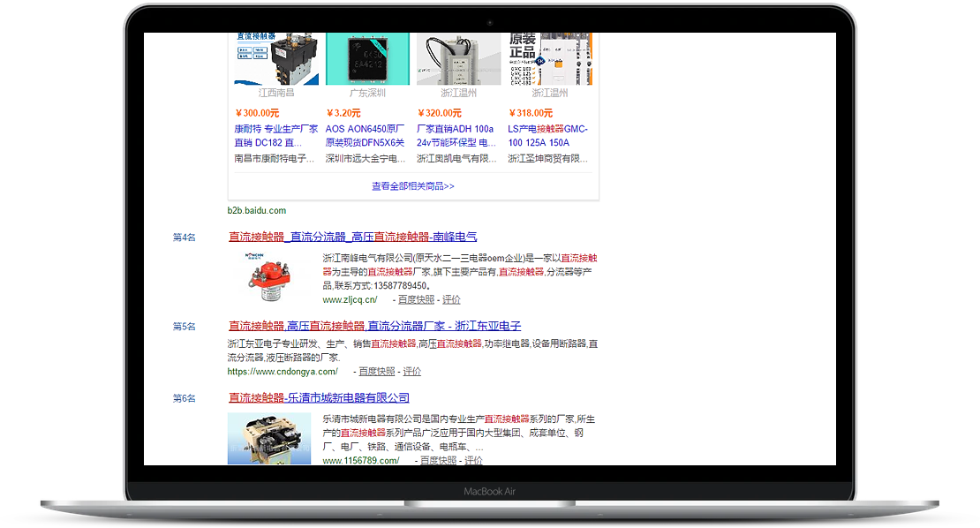The width and height of the screenshot is (980, 528).
Task: Select the ¥318.00元 price
Action: click(x=531, y=113)
